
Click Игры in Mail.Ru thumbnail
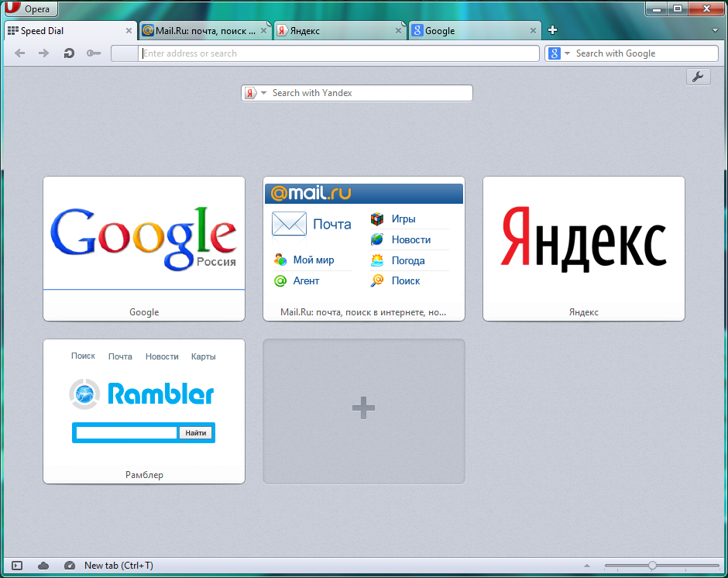click(403, 218)
